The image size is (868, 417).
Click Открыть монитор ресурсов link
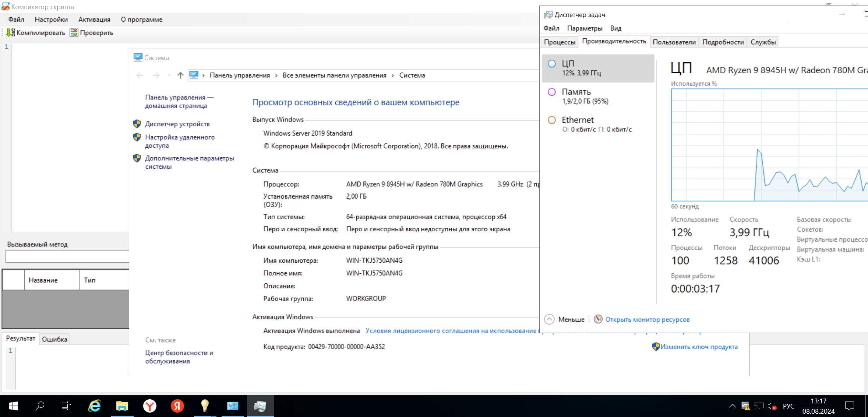click(x=648, y=319)
